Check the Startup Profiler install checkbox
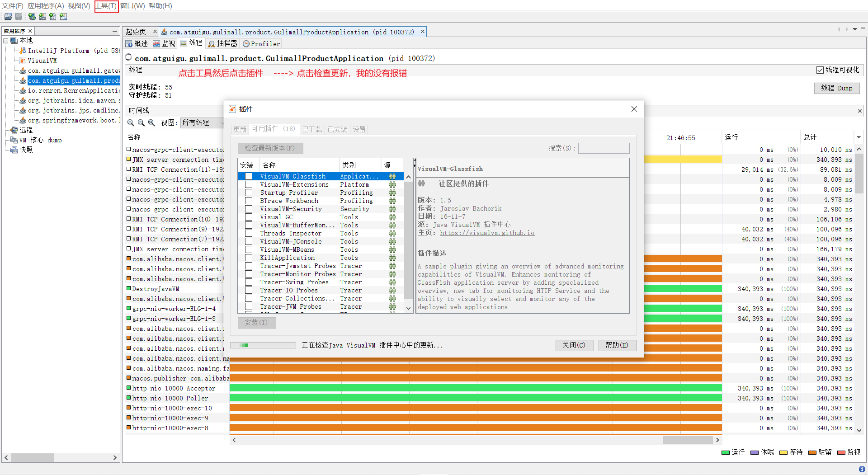The height and width of the screenshot is (475, 868). [x=249, y=193]
